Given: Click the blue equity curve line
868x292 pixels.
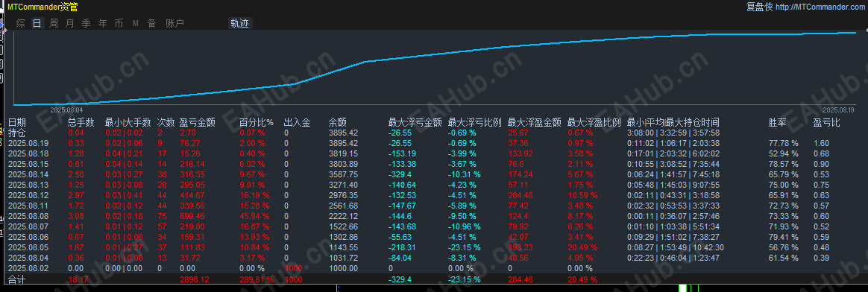Looking at the screenshot, I should coord(435,55).
